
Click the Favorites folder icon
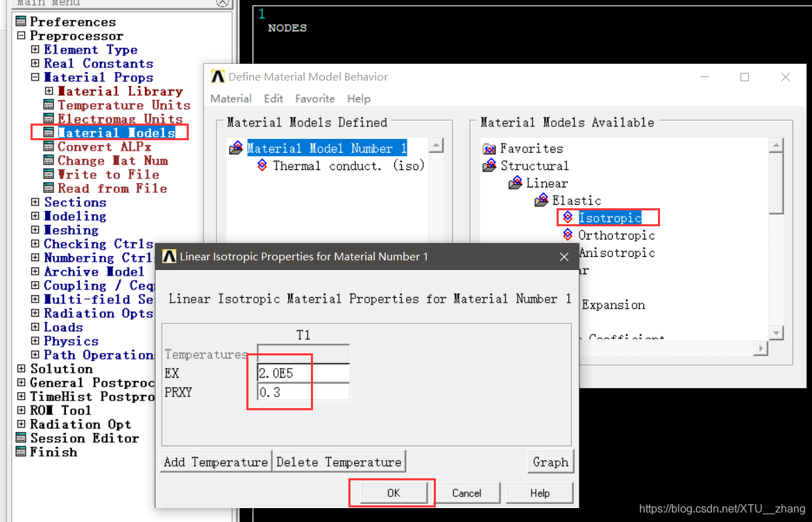click(489, 149)
